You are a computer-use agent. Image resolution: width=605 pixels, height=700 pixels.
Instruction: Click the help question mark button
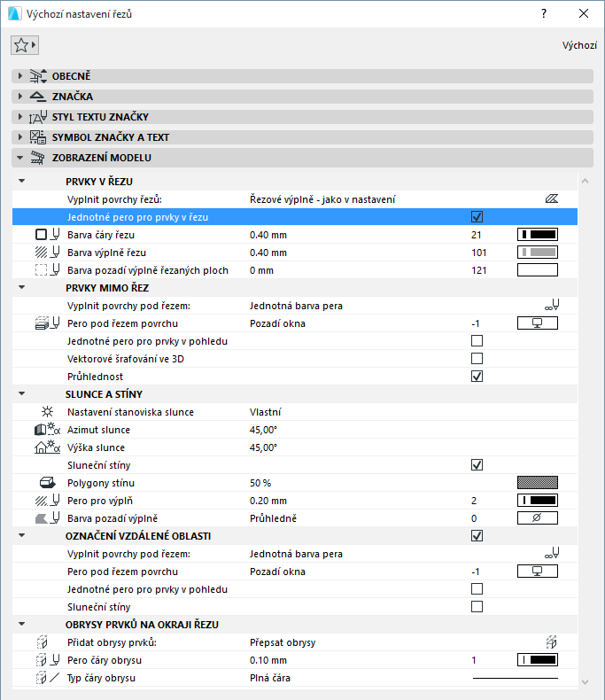543,13
